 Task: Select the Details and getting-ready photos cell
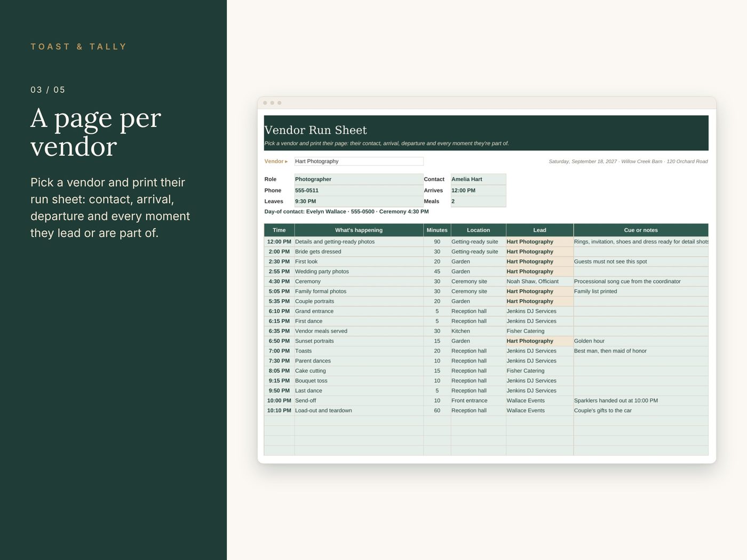359,242
